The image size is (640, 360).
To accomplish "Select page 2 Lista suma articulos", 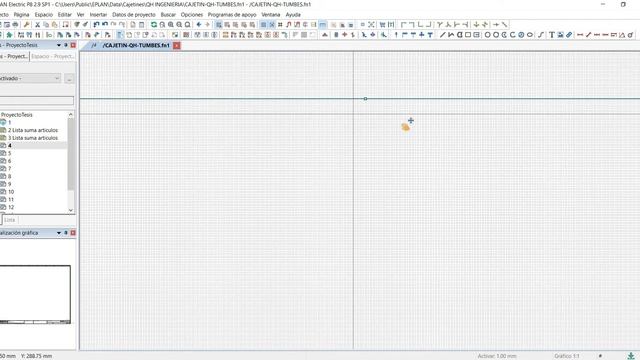I will [33, 130].
